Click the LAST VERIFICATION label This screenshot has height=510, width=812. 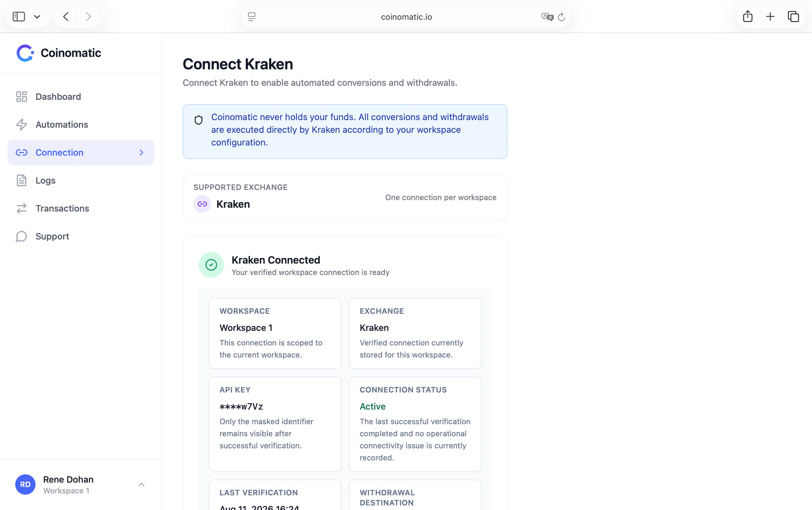pos(258,493)
